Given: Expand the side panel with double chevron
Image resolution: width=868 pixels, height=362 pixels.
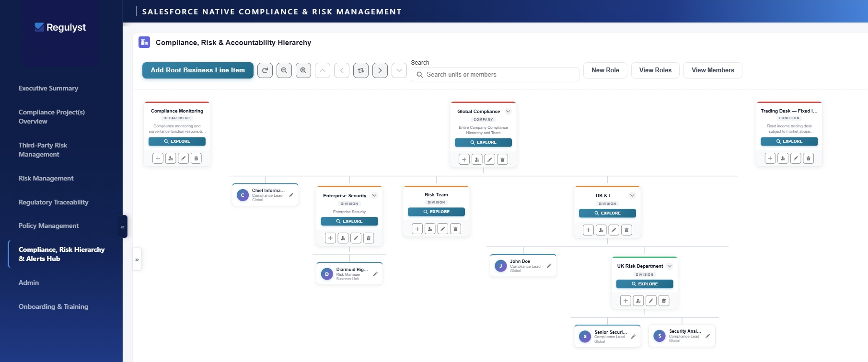Looking at the screenshot, I should (137, 260).
